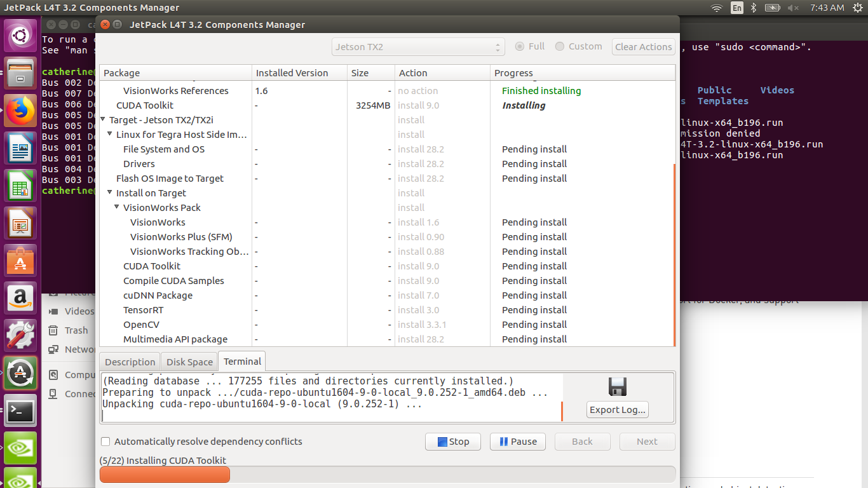Select the File System and OS row
The height and width of the screenshot is (488, 868).
point(387,149)
